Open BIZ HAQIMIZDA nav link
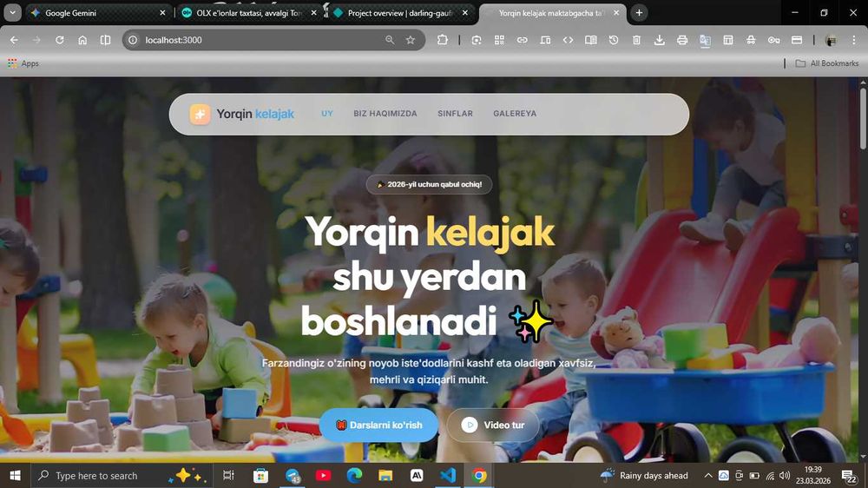 385,114
